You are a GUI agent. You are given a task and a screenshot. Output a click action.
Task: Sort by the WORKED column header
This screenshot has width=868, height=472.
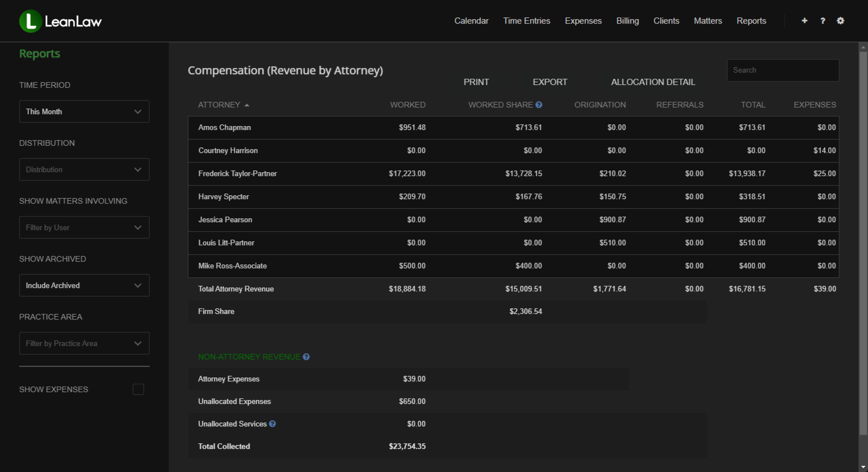pos(408,105)
